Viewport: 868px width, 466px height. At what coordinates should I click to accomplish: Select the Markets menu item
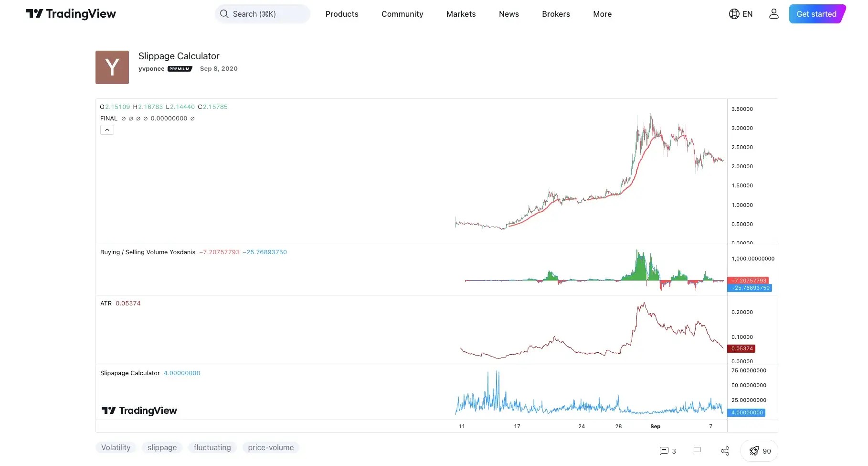coord(460,14)
